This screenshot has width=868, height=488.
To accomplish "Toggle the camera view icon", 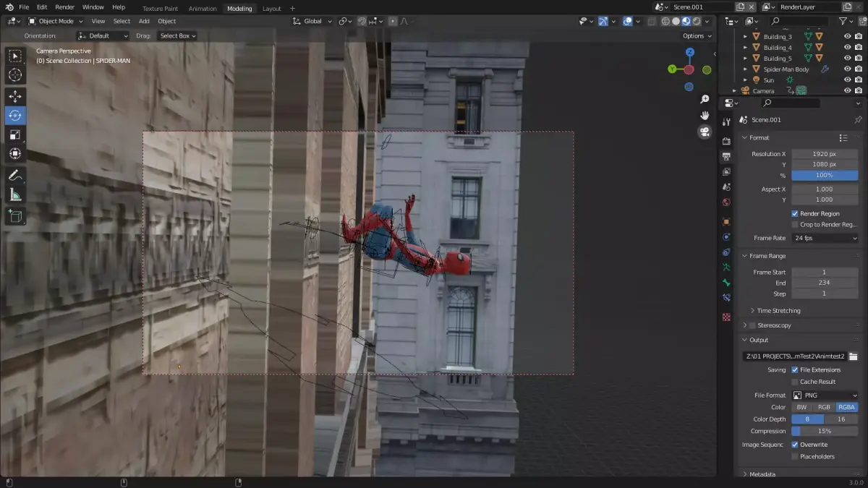I will [705, 132].
